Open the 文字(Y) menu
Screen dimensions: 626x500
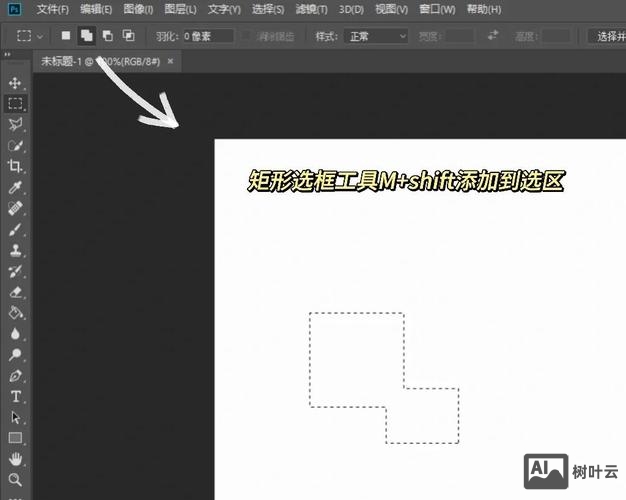pos(224,9)
